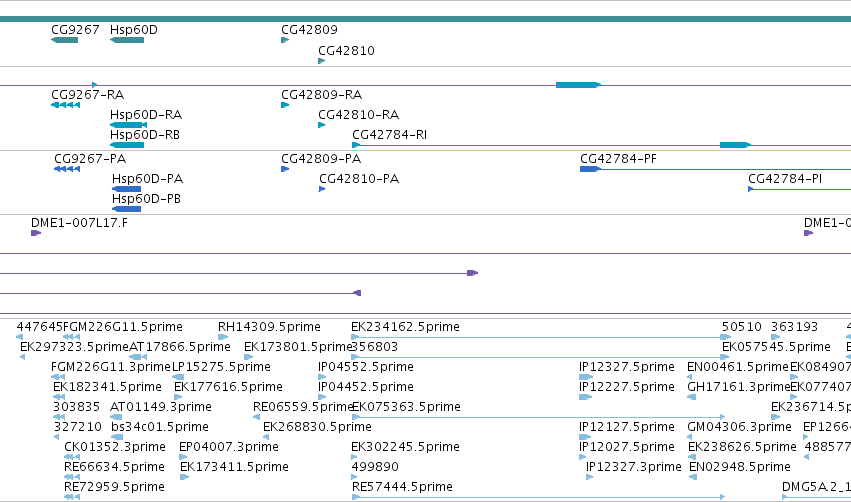Select the Hsp60D-RB transcript bar

pos(127,145)
